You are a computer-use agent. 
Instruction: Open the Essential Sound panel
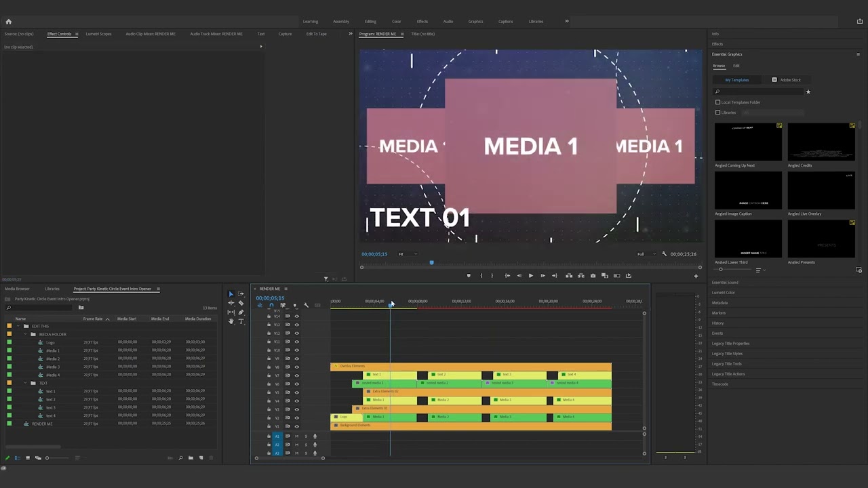click(725, 283)
